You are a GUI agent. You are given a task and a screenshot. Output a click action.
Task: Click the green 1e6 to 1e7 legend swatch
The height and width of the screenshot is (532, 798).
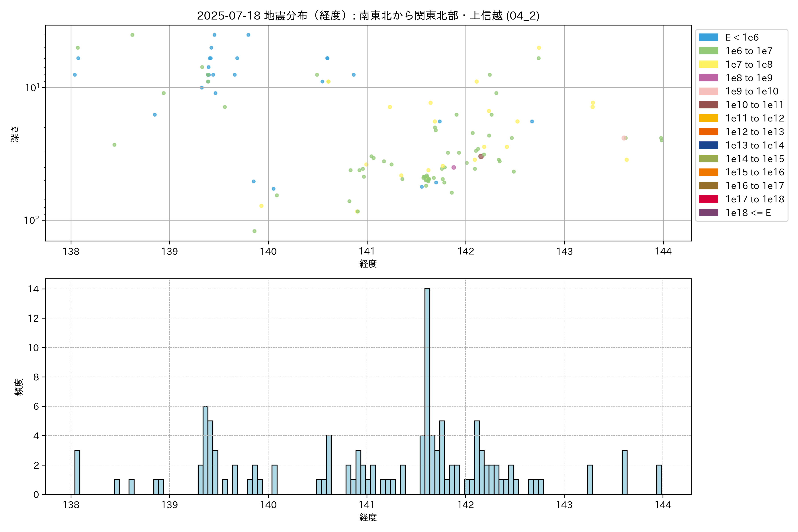coord(708,51)
